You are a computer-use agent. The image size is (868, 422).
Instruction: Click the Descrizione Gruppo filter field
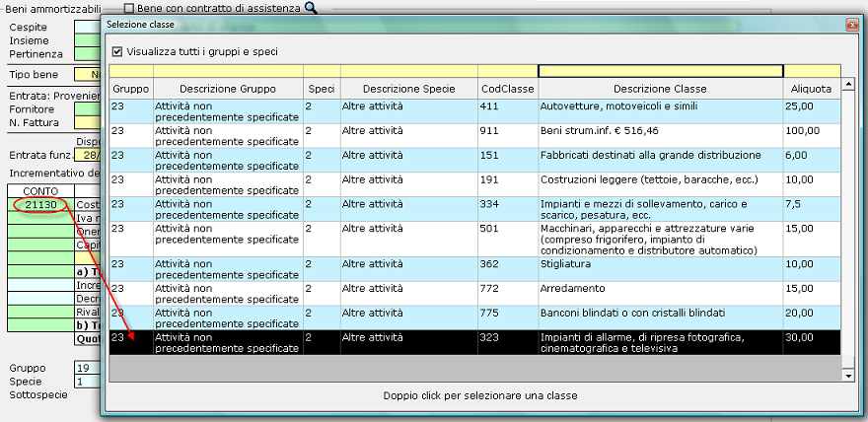click(x=228, y=71)
